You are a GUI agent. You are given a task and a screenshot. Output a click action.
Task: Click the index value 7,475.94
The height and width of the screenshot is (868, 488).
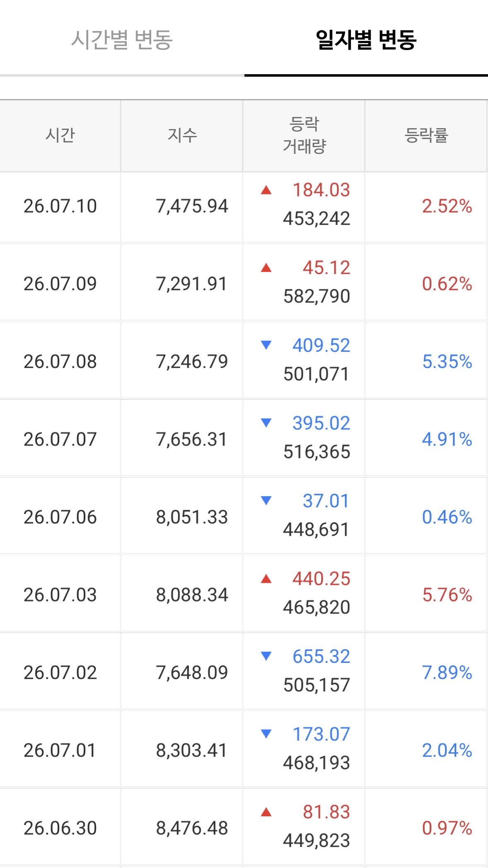[x=192, y=206]
